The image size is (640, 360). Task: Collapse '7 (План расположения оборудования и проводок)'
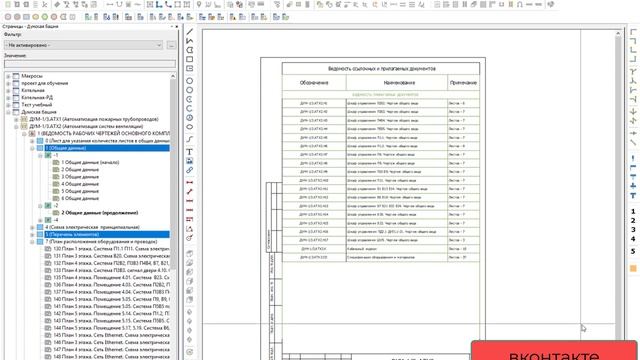point(32,242)
